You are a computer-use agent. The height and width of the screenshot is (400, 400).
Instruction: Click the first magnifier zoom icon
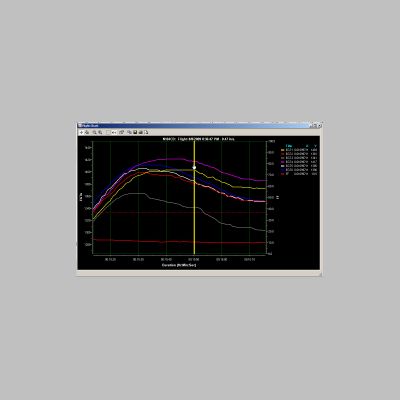click(95, 133)
